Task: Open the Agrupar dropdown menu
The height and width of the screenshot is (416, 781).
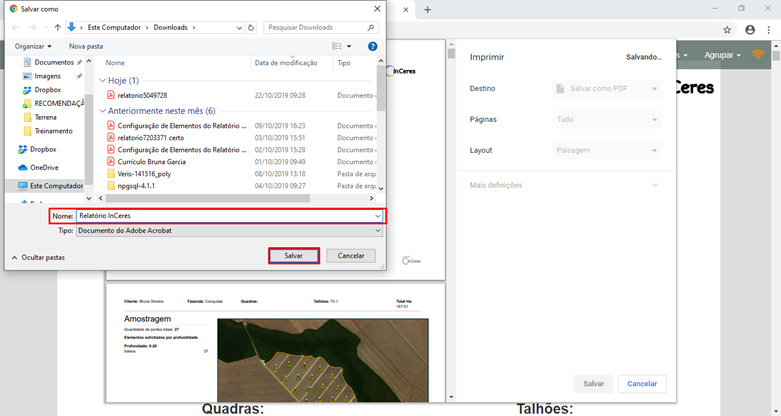Action: [x=722, y=55]
